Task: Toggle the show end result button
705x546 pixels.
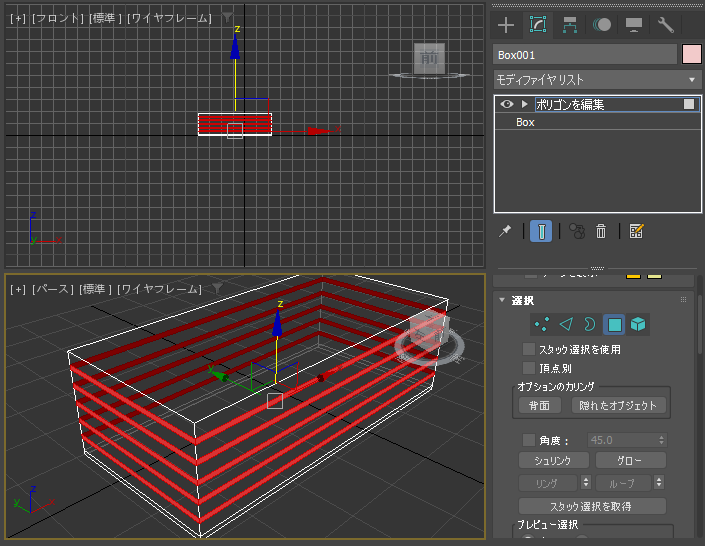Action: 541,231
